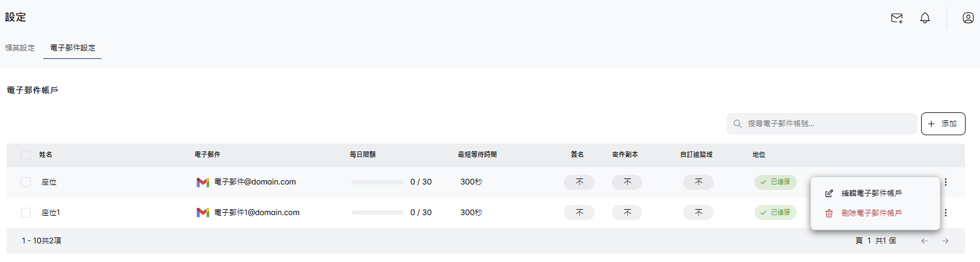Click the Gmail icon for 電子郵件@domain.com

203,182
